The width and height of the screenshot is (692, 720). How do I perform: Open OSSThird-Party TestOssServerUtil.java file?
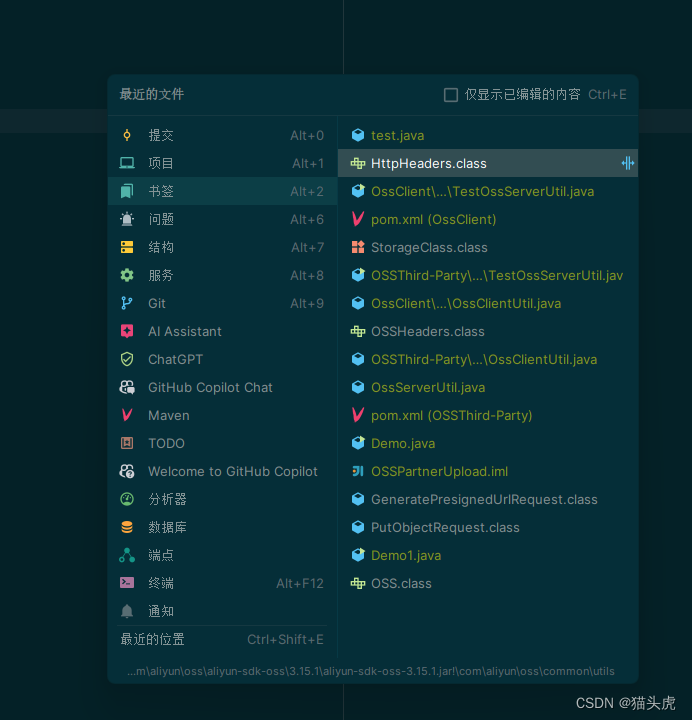[x=488, y=276]
